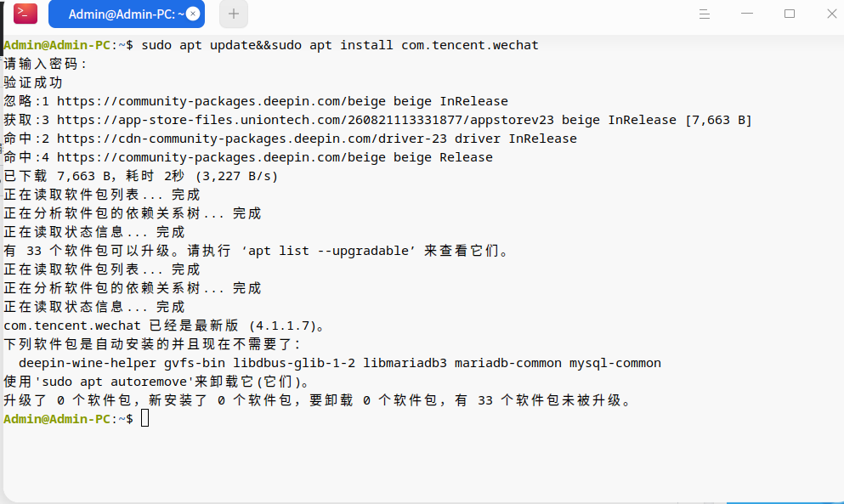This screenshot has width=844, height=504.
Task: Click the red terminal app icon
Action: [x=25, y=14]
